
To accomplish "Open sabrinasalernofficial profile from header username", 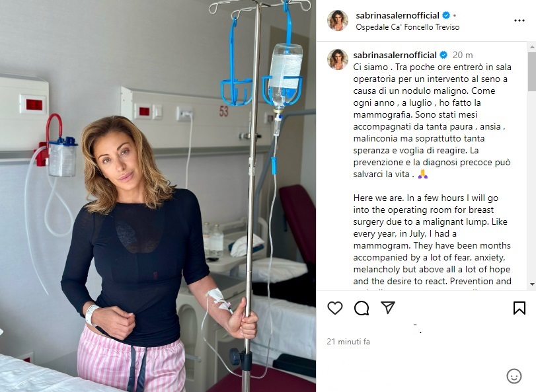I will click(x=397, y=15).
